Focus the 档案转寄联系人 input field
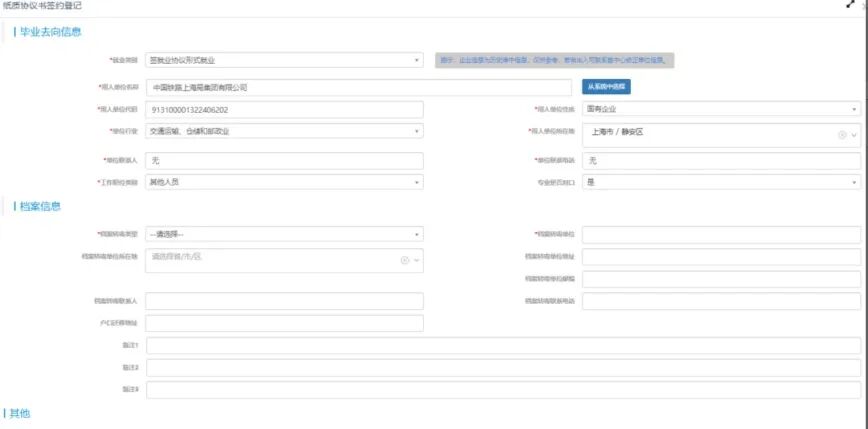Image resolution: width=868 pixels, height=429 pixels. [285, 301]
